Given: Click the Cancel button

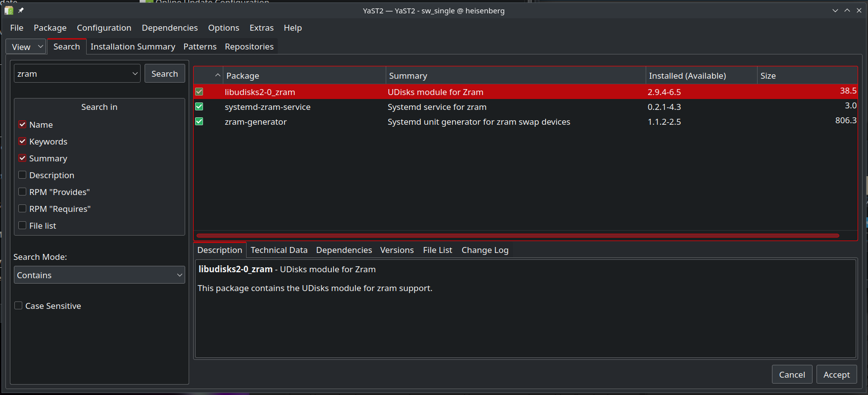Looking at the screenshot, I should tap(792, 375).
